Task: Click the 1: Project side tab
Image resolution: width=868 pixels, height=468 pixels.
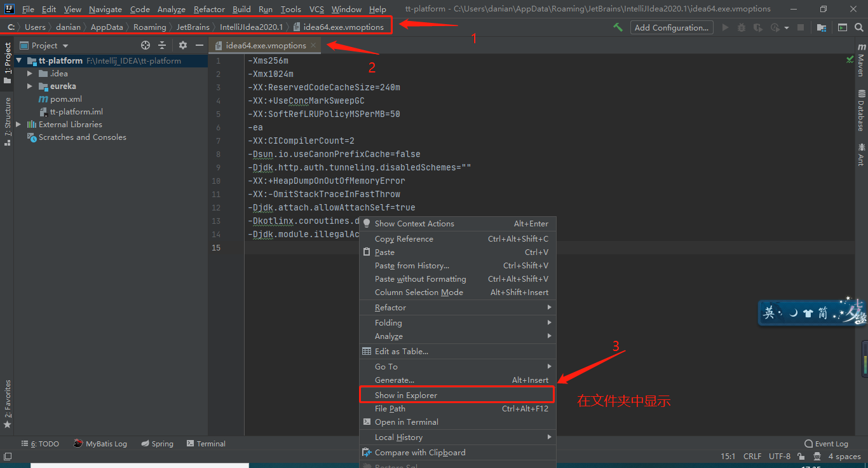Action: [8, 62]
